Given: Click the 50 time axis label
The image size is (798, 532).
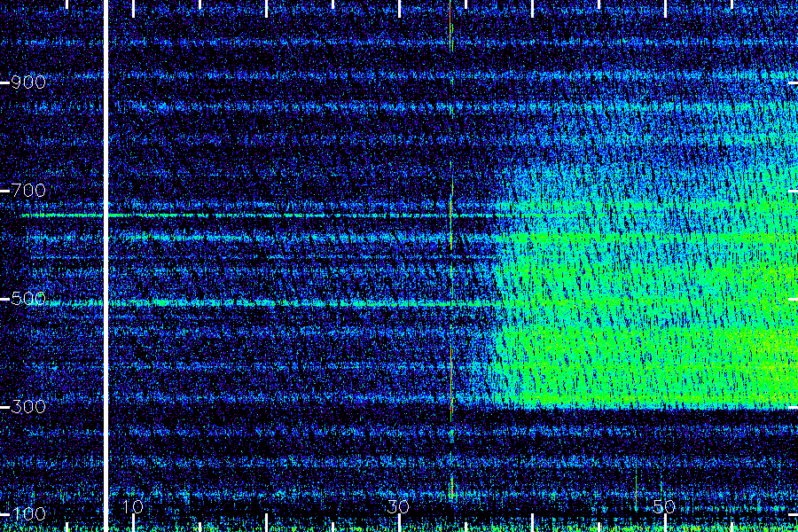Looking at the screenshot, I should [664, 507].
